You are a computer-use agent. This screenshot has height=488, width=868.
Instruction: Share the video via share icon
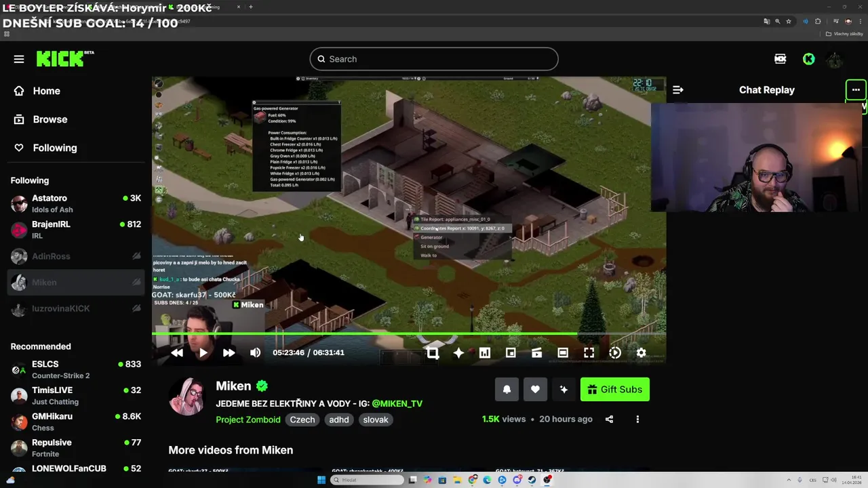coord(609,420)
